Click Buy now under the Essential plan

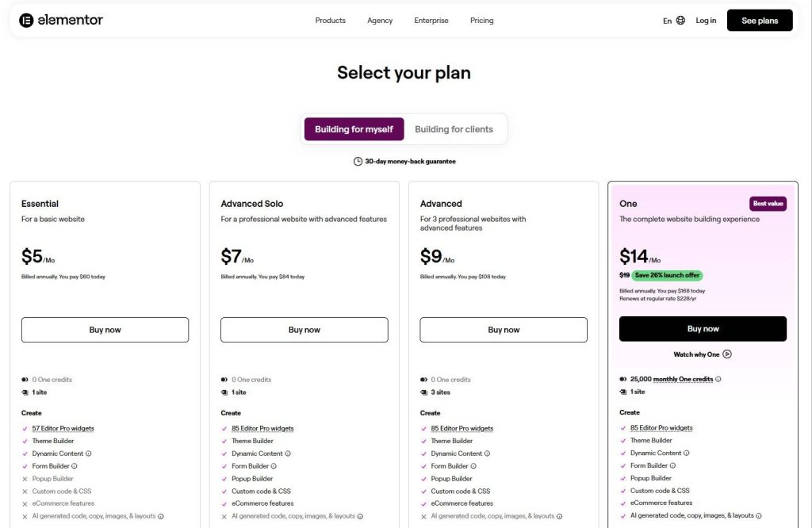pos(105,329)
